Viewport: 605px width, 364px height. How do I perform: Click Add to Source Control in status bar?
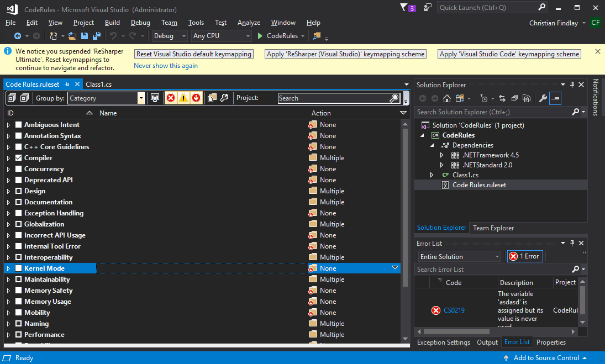[x=546, y=358]
